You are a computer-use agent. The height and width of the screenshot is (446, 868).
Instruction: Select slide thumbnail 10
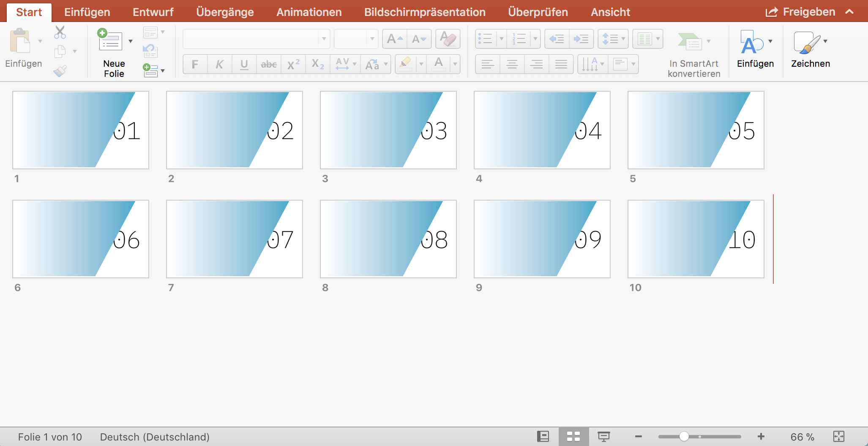point(696,239)
